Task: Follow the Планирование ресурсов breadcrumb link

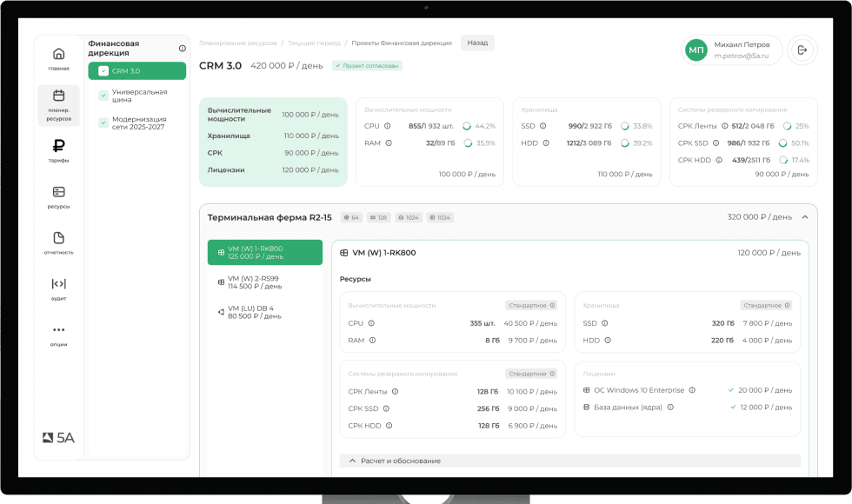Action: point(237,43)
